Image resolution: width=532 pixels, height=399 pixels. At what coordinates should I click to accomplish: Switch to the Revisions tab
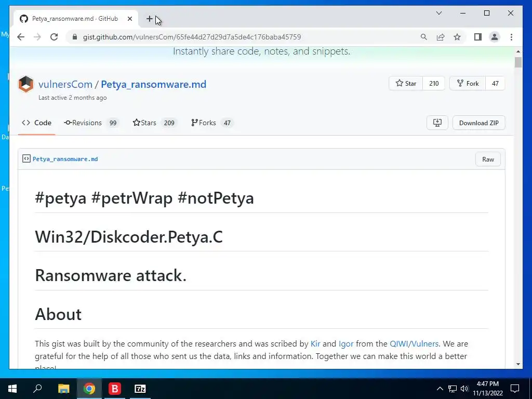click(91, 123)
